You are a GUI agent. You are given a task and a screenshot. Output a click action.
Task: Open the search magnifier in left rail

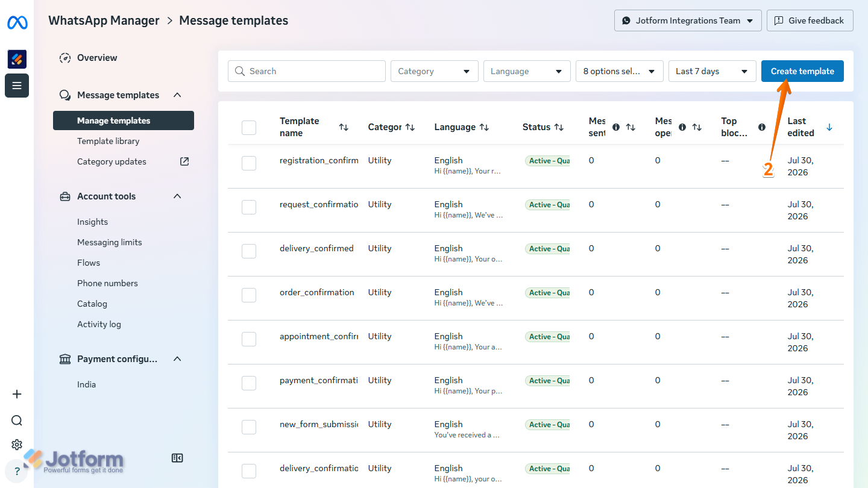coord(17,421)
